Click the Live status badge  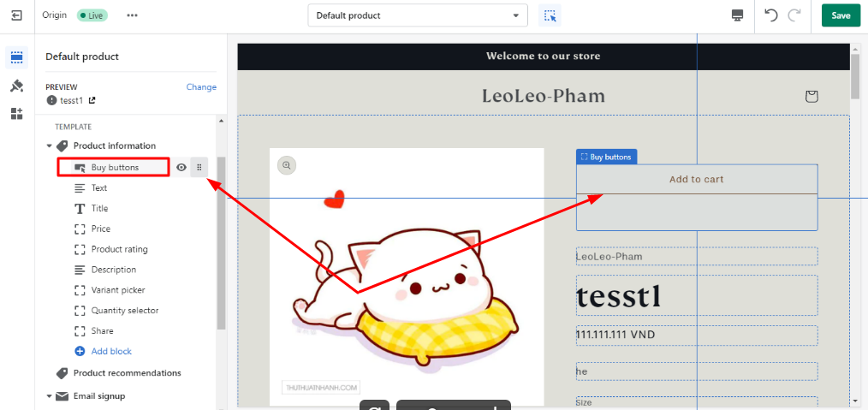coord(92,15)
